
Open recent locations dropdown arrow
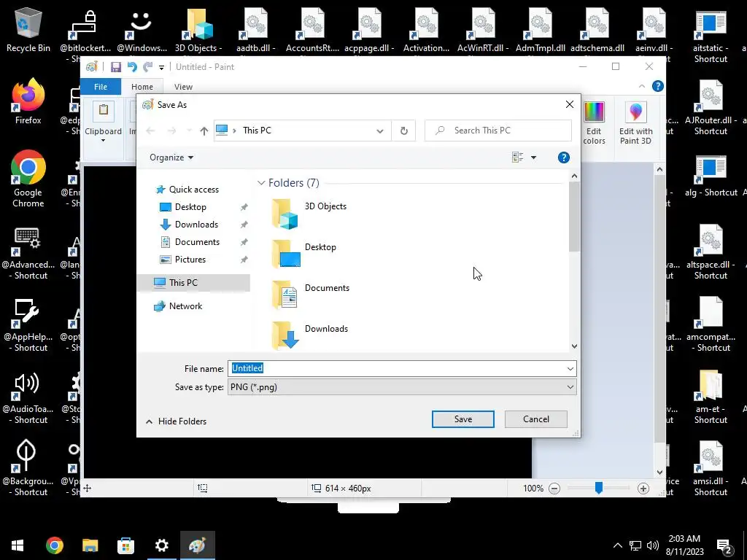189,131
